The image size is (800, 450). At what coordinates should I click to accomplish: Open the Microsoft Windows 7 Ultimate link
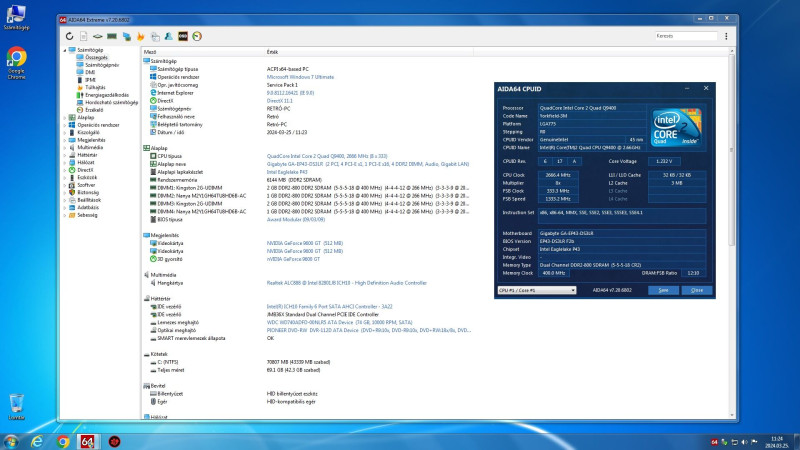pos(300,76)
